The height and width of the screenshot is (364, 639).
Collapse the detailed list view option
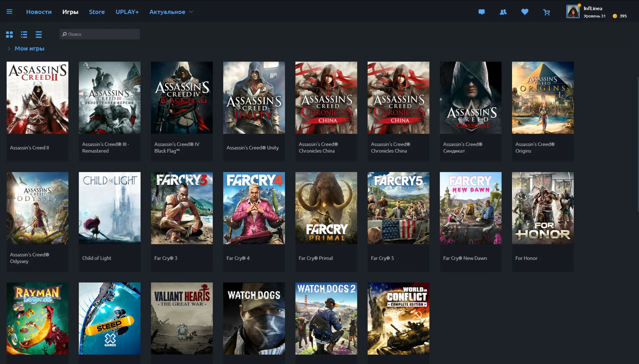coord(38,34)
